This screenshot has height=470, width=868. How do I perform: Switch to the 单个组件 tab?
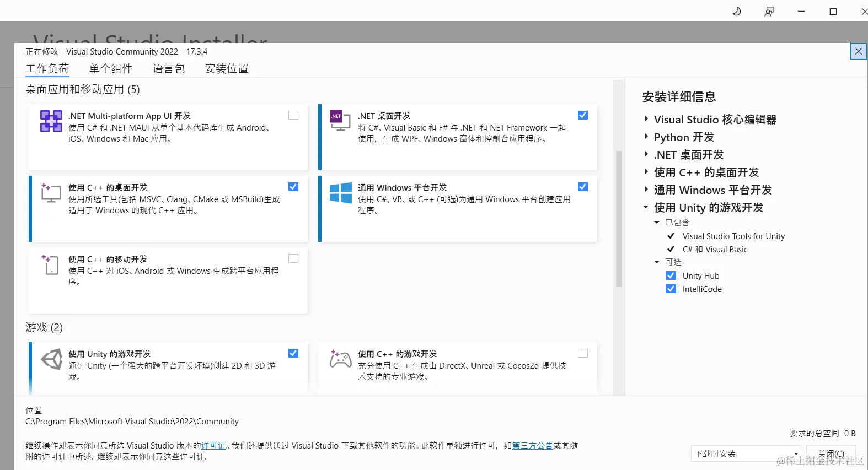point(111,68)
